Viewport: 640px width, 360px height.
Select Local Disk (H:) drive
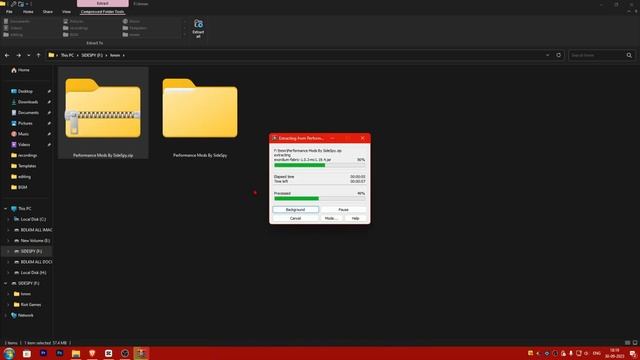pos(33,272)
